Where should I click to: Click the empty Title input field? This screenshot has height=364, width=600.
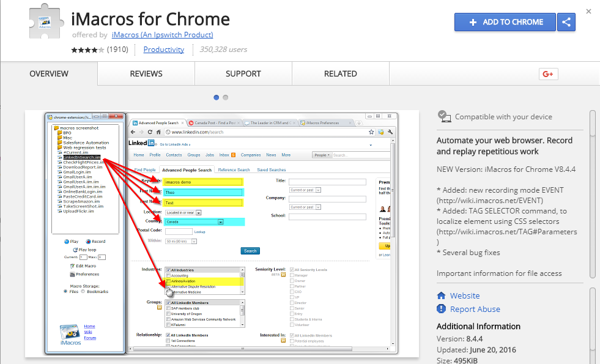(327, 182)
